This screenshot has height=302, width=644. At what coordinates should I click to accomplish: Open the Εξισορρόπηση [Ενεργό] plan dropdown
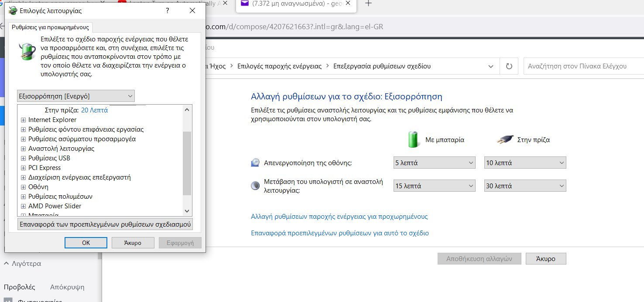point(76,96)
